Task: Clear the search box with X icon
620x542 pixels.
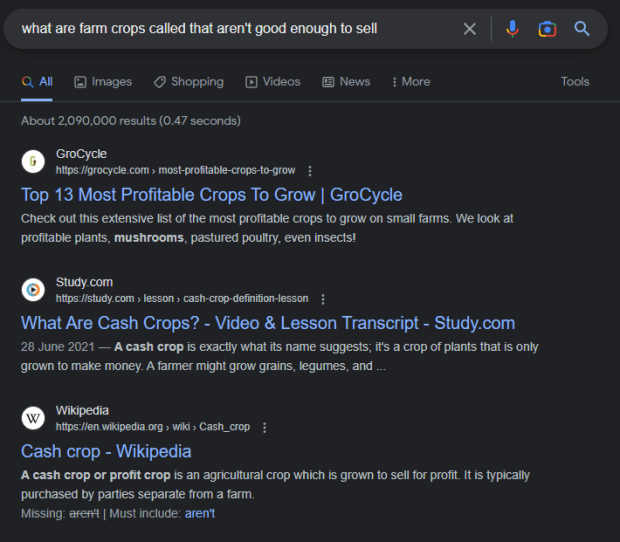Action: pyautogui.click(x=469, y=29)
